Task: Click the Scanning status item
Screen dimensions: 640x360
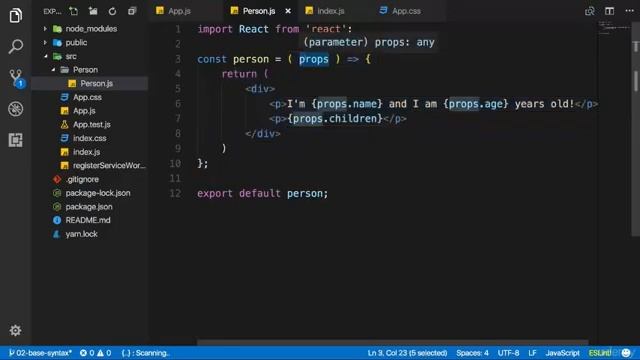Action: click(145, 353)
